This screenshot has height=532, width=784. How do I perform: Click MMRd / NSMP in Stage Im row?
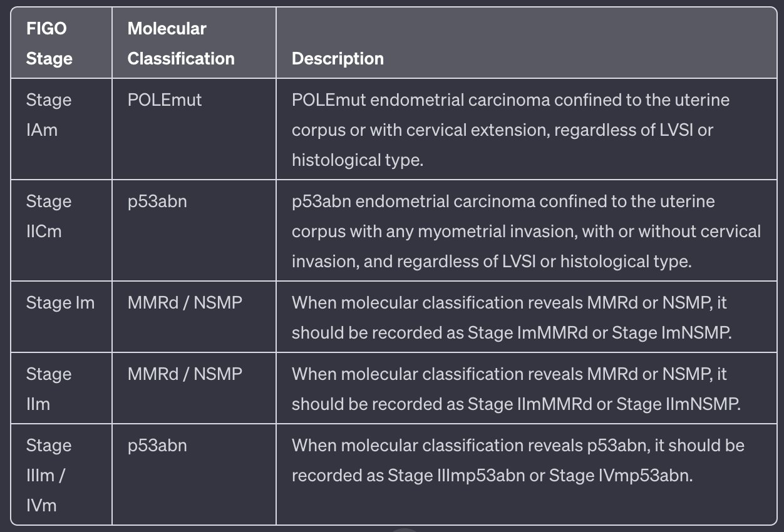tap(185, 303)
